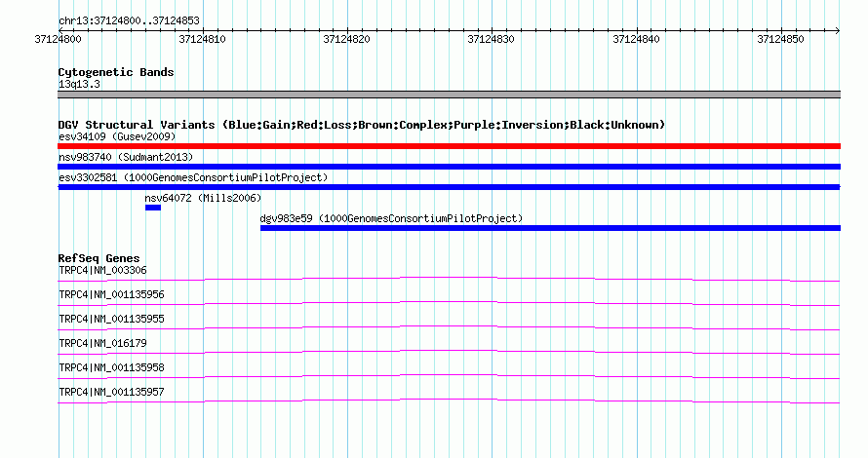Open the nsv983740 (Sudmant2013) label
The image size is (868, 458).
click(126, 157)
